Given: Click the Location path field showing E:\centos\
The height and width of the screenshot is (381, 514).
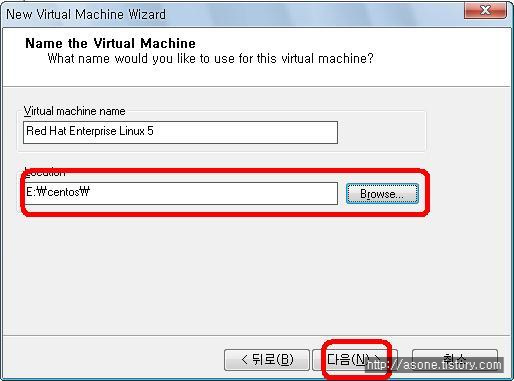Looking at the screenshot, I should pyautogui.click(x=180, y=193).
